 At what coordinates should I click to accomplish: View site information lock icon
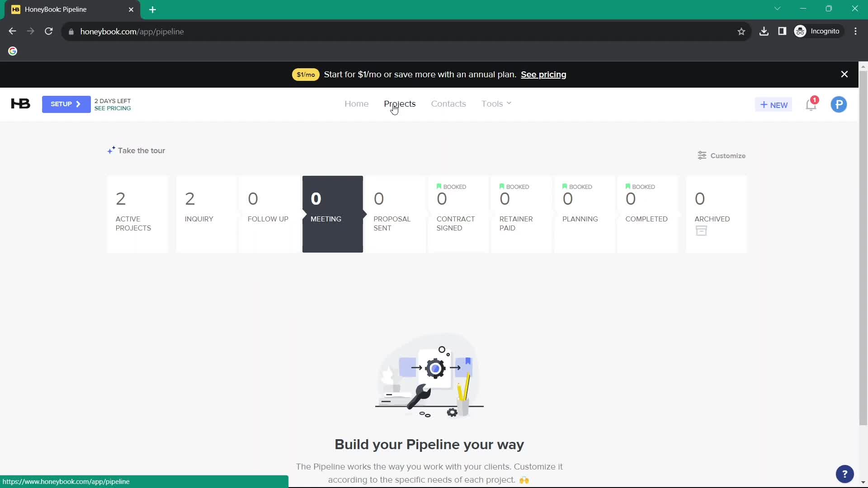(71, 32)
